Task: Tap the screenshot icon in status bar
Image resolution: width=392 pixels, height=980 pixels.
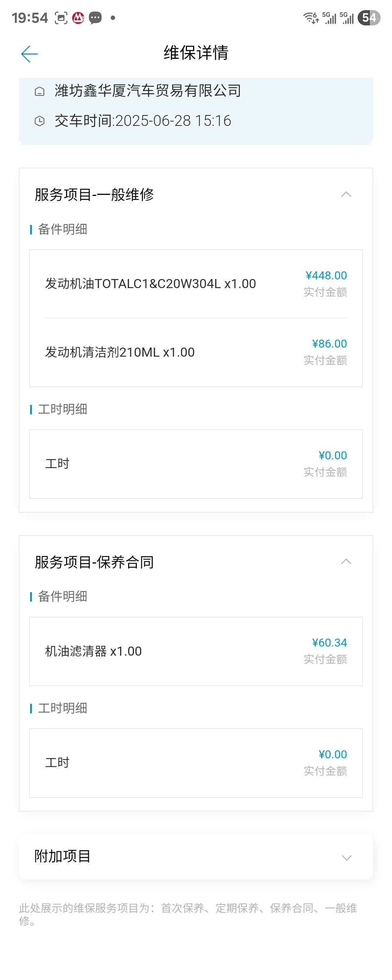Action: 61,18
